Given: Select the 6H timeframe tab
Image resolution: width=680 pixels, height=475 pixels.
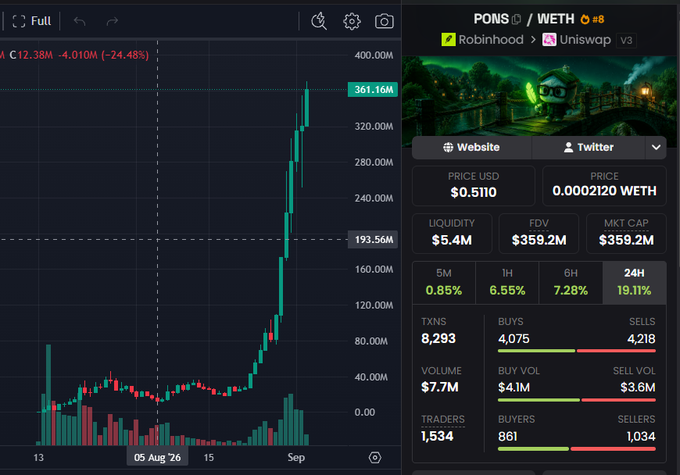Looking at the screenshot, I should pos(571,282).
